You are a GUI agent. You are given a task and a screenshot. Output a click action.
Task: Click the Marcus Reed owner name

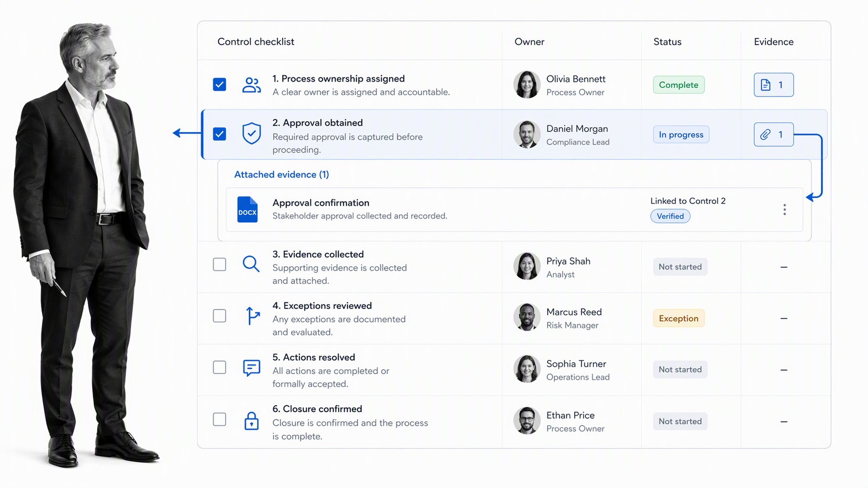(574, 312)
